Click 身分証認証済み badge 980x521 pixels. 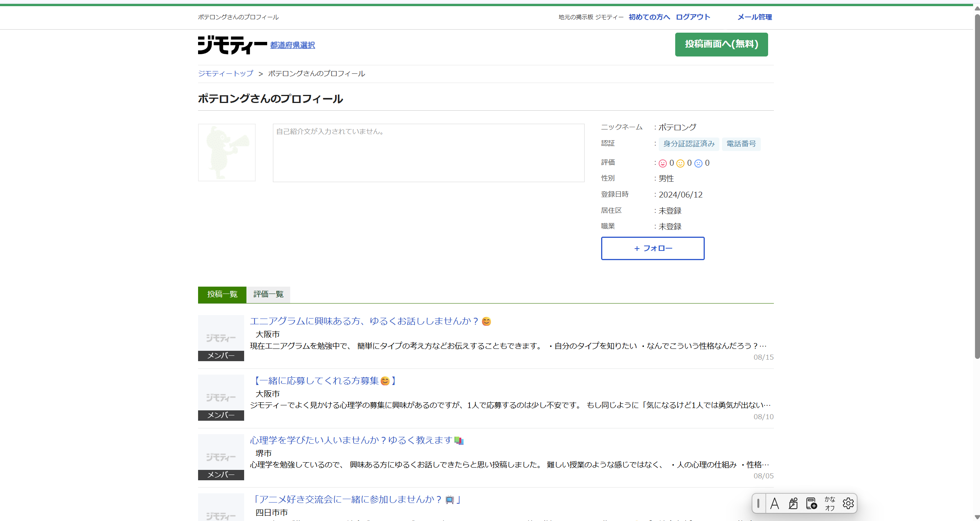[x=689, y=144]
